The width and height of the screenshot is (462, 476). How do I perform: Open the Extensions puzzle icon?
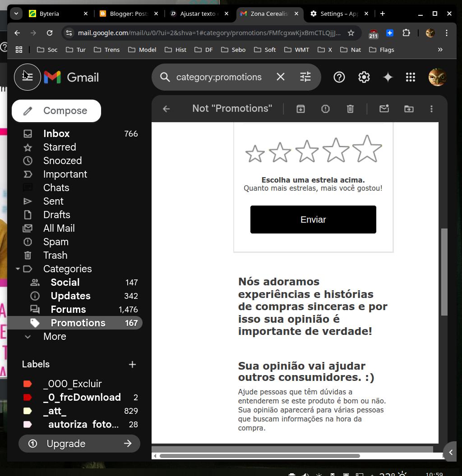point(406,33)
